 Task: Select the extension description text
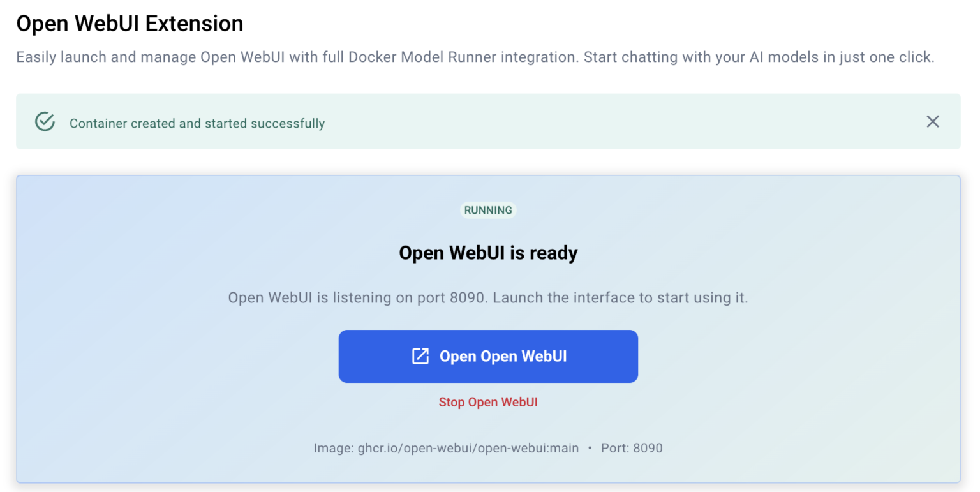click(475, 57)
